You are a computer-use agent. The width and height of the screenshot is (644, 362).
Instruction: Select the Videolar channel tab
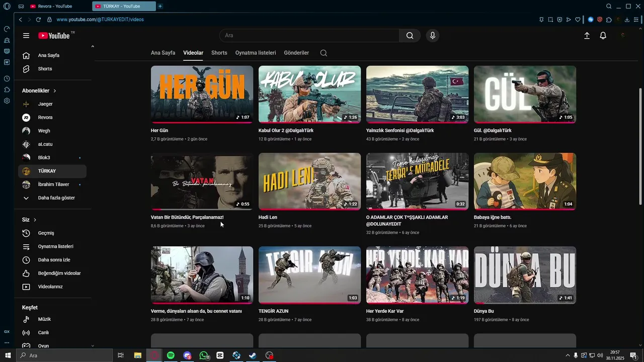[193, 53]
